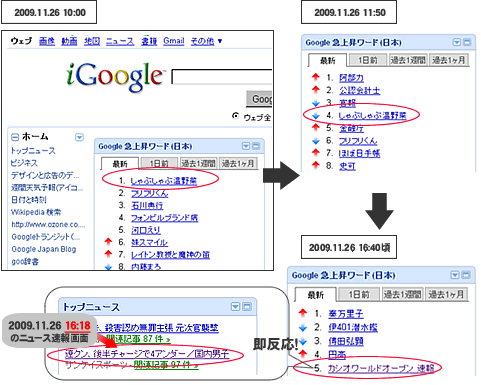Screen dimensions: 481x385
Task: Click the iGoogle logo
Action: coord(115,76)
